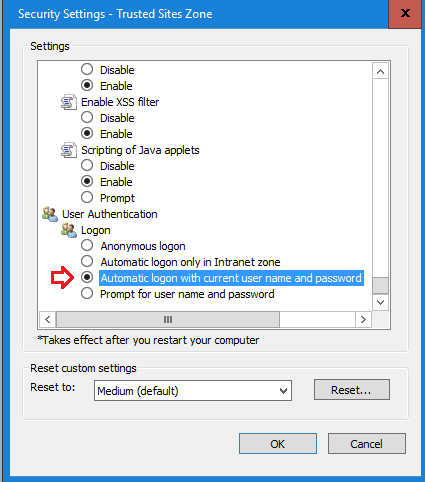Click the scroll right arrow of horizontal scrollbar
Viewport: 425px width, 482px height.
click(363, 320)
